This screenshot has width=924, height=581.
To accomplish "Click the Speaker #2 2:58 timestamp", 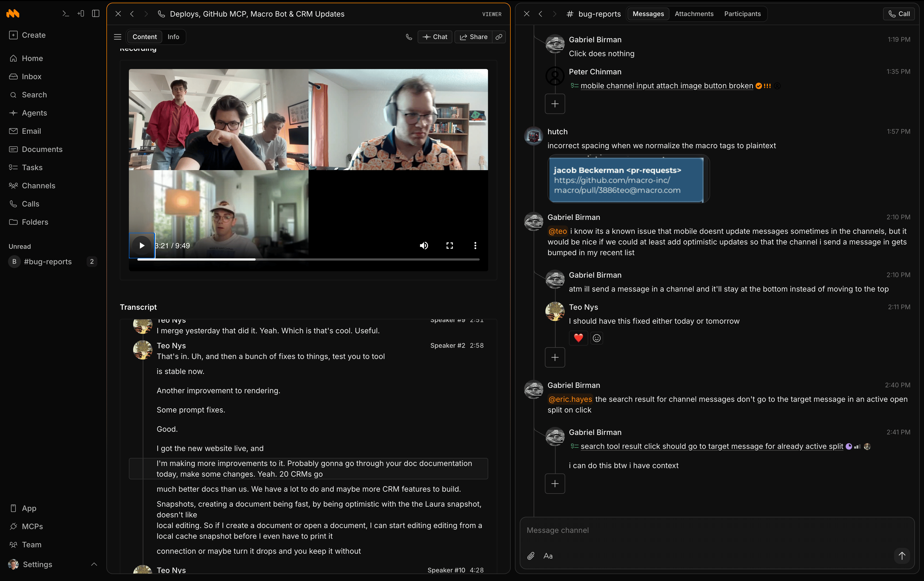I will pyautogui.click(x=457, y=346).
